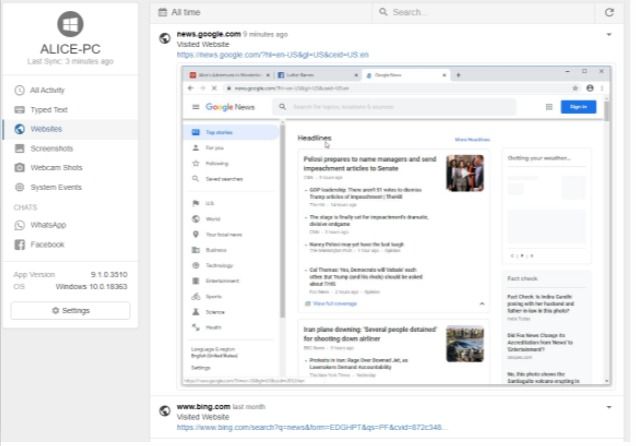Click the Google News search box
Image resolution: width=636 pixels, height=446 pixels.
[x=394, y=107]
